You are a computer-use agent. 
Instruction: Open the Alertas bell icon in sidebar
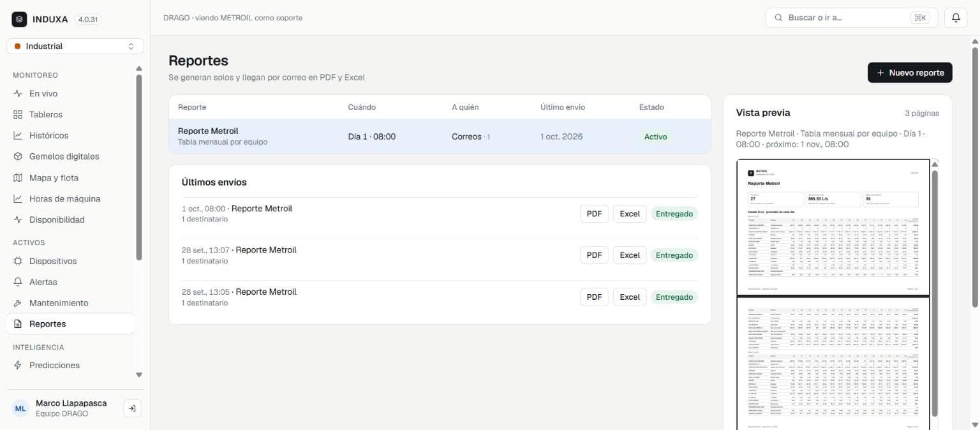[18, 282]
